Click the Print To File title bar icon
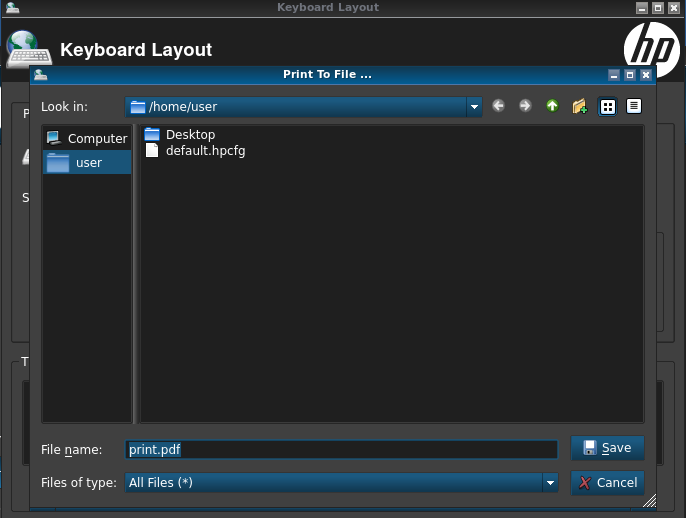The image size is (686, 518). point(41,75)
